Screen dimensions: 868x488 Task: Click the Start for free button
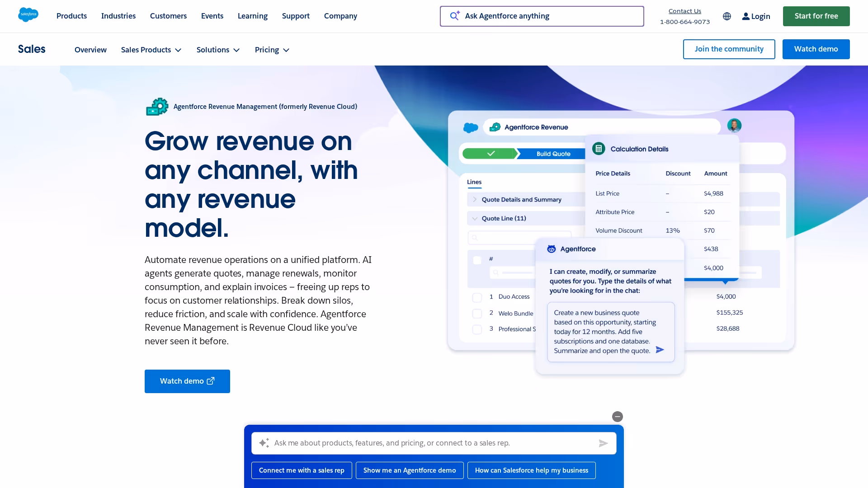click(x=816, y=16)
